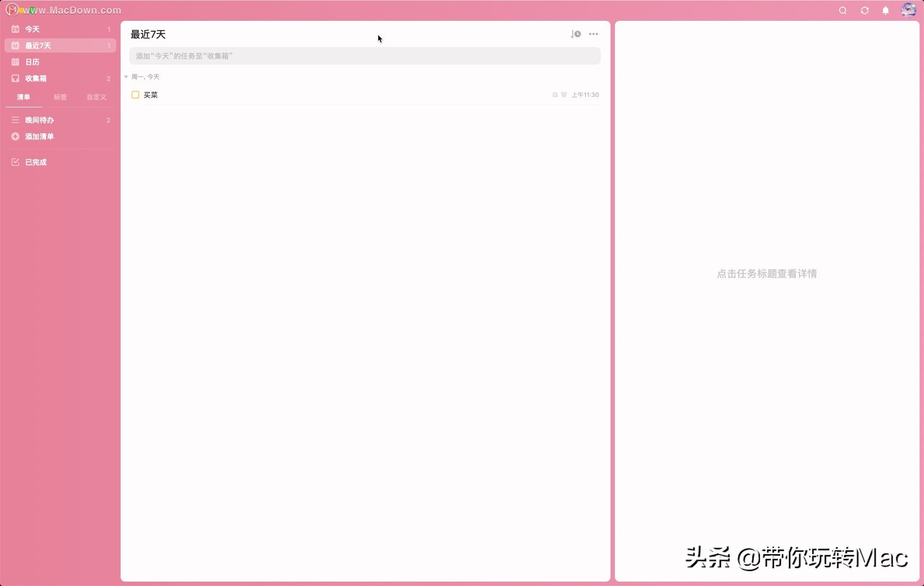Click 添加清单 to create a new list
Viewport: 924px width, 586px height.
click(38, 136)
